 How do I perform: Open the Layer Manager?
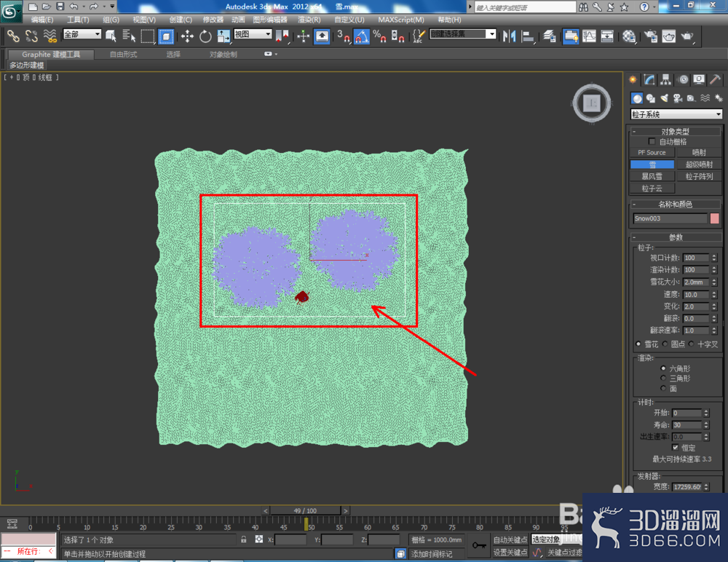click(550, 36)
